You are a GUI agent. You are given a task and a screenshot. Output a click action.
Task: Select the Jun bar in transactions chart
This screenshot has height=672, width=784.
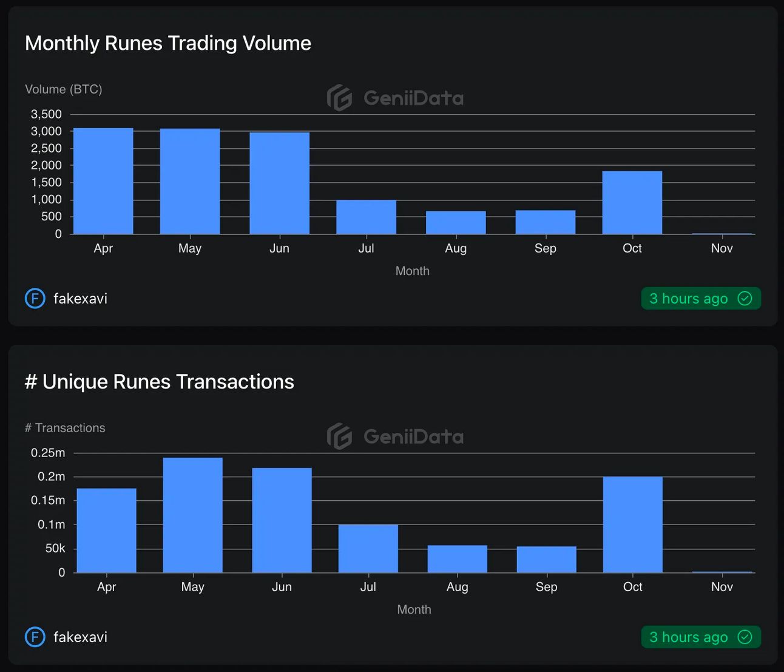click(282, 520)
